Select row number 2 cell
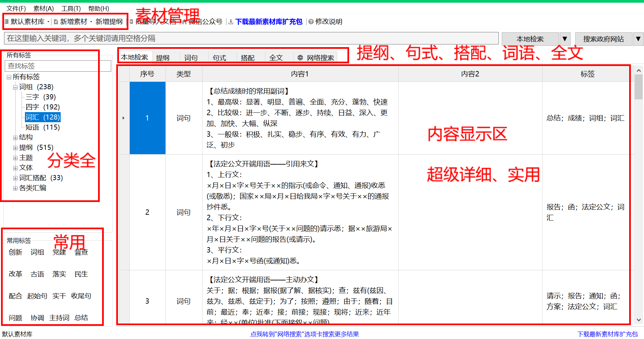 click(147, 212)
